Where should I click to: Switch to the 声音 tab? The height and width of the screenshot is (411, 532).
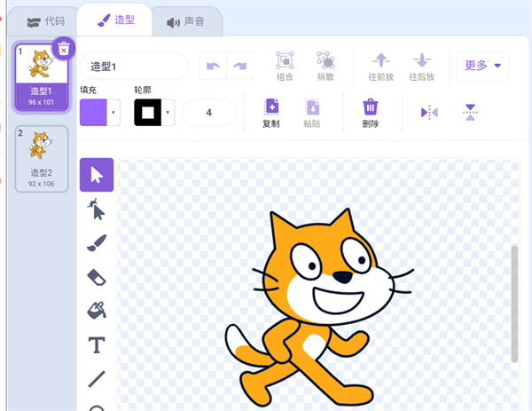(184, 21)
